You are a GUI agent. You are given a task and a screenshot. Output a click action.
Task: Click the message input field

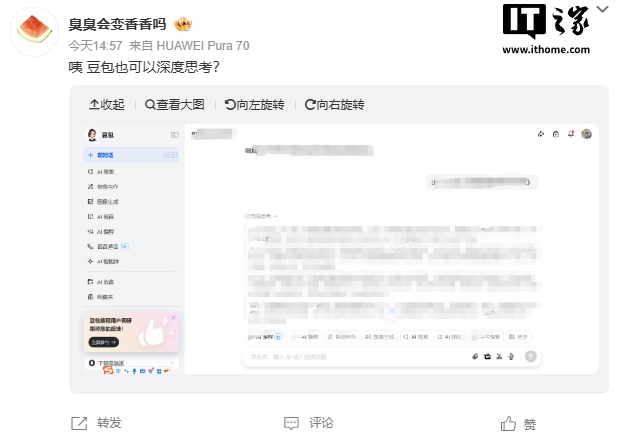356,357
